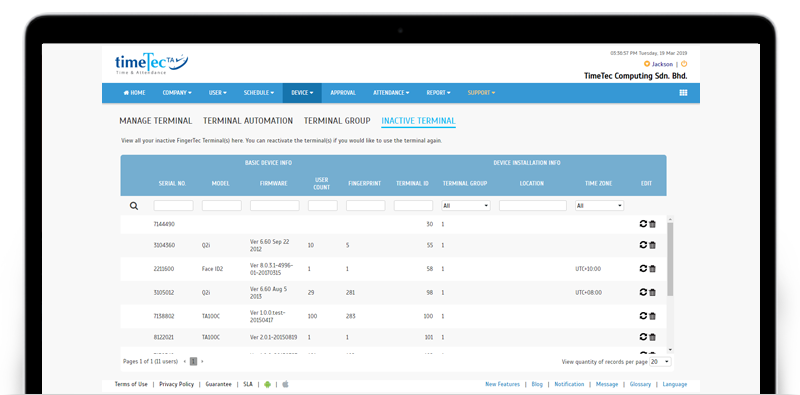
Task: Switch to TERMINAL AUTOMATION tab
Action: coord(248,121)
